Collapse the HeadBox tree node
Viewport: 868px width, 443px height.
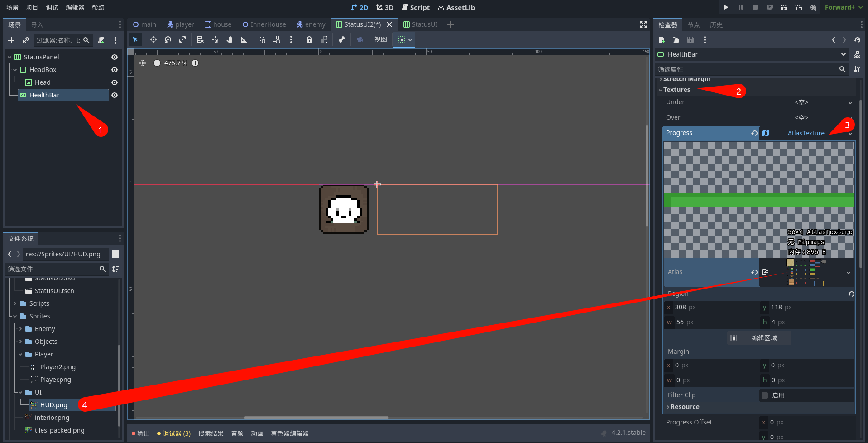click(x=15, y=70)
